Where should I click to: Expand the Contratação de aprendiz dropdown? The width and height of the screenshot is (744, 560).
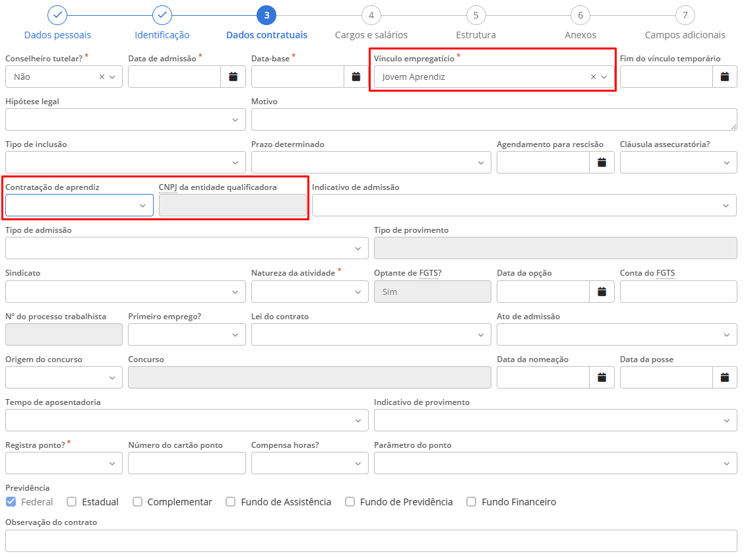[79, 206]
